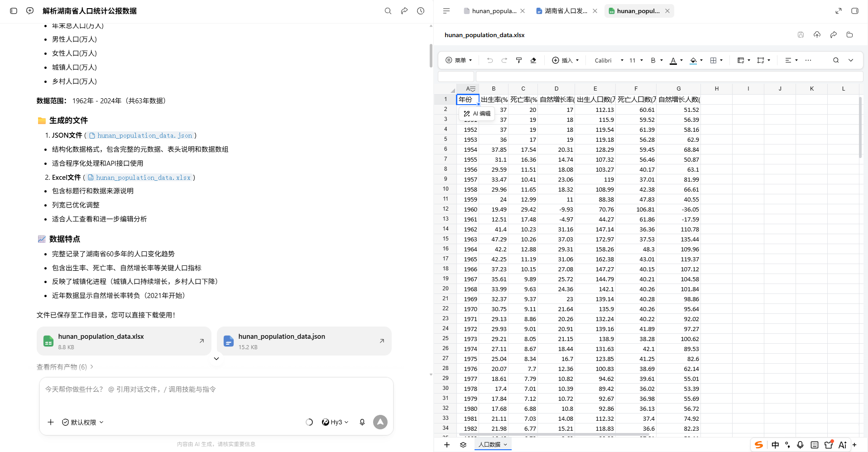Image resolution: width=868 pixels, height=452 pixels.
Task: Open the hunan_population_data.json link
Action: pyautogui.click(x=141, y=135)
